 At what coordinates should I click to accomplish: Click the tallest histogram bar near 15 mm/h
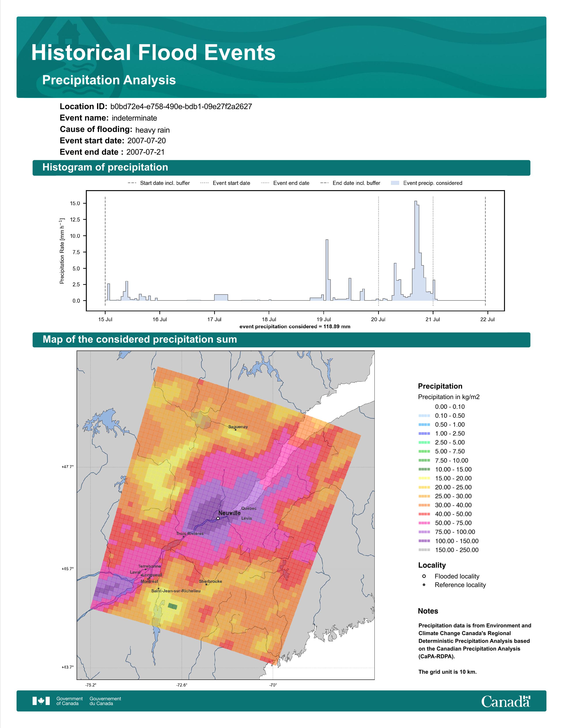point(416,251)
